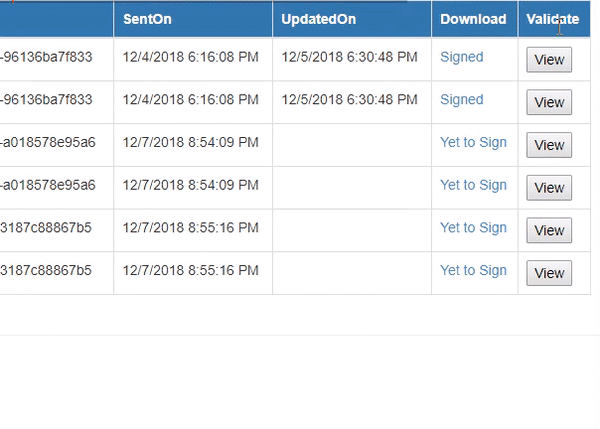Open View for second a018578e95a6 row
This screenshot has width=600, height=429.
(x=549, y=188)
